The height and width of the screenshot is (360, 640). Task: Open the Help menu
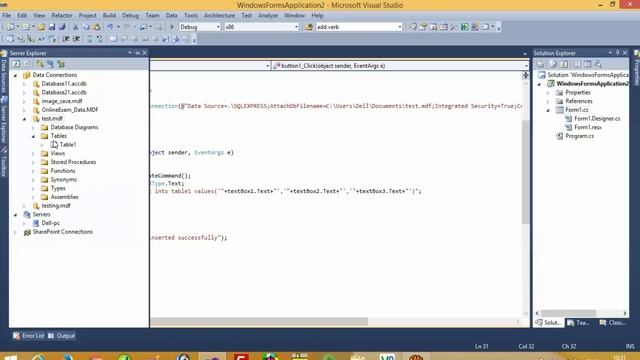(317, 16)
